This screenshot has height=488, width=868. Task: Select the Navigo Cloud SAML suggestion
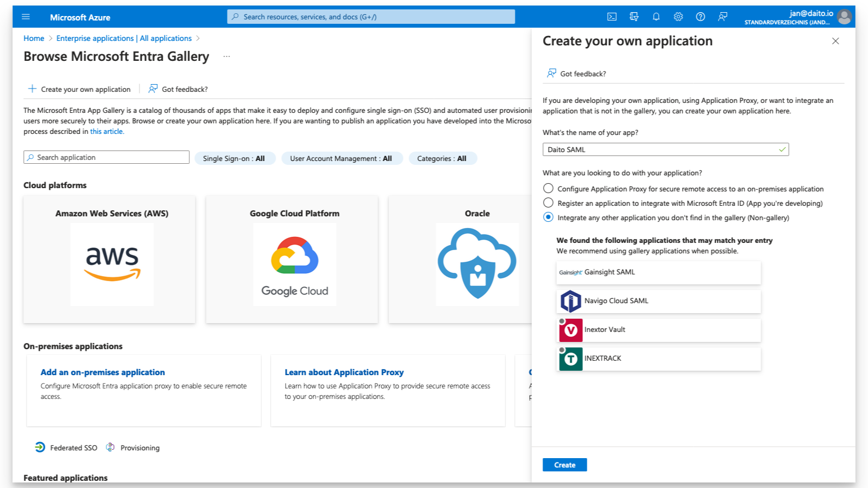coord(658,301)
